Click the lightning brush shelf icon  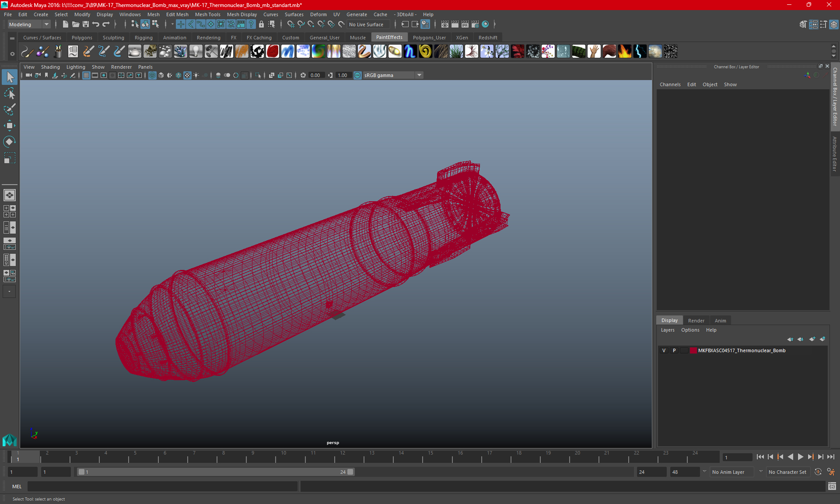point(640,52)
